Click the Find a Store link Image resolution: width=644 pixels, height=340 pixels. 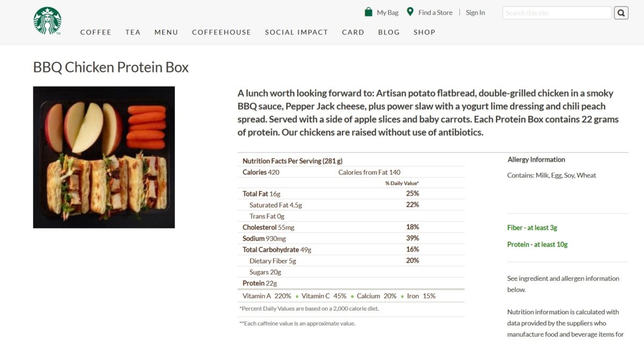click(435, 12)
